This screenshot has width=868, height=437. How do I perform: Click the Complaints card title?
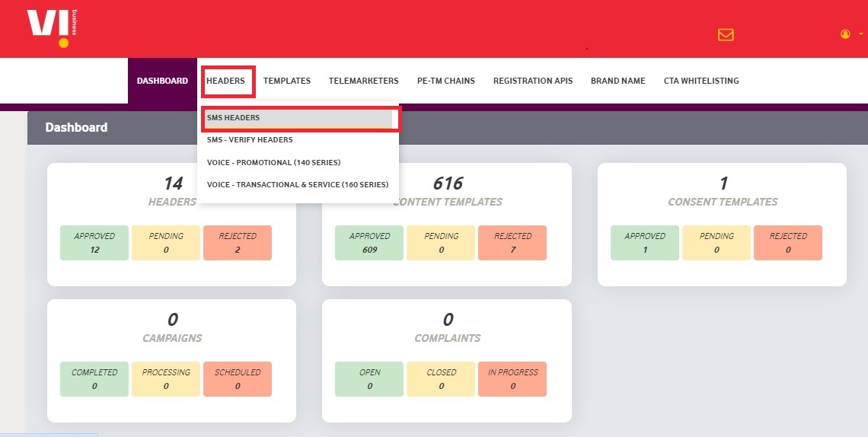point(447,338)
